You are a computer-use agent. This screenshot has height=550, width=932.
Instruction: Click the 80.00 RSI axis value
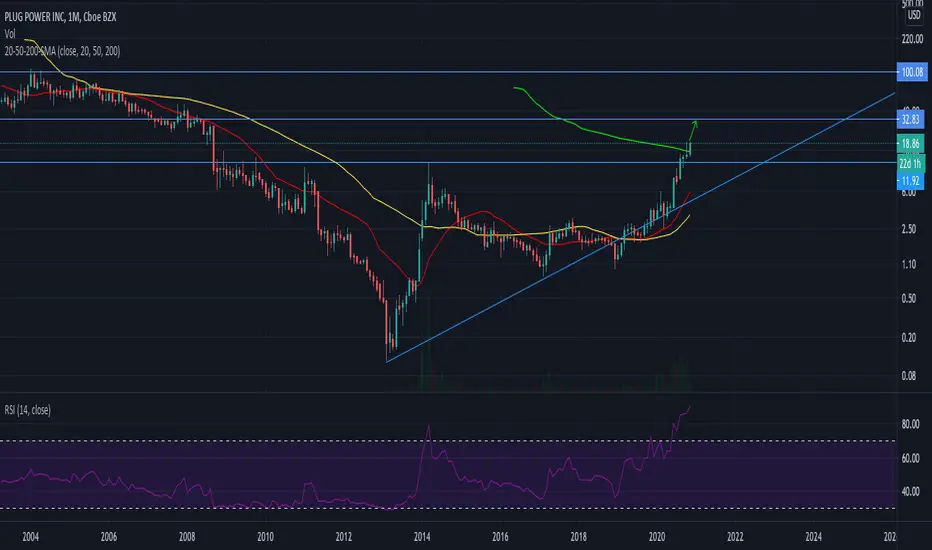[911, 425]
